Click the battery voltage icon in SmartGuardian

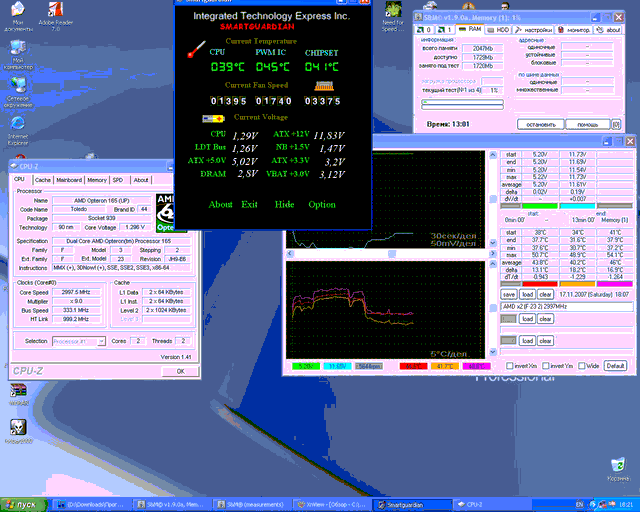coord(213,118)
